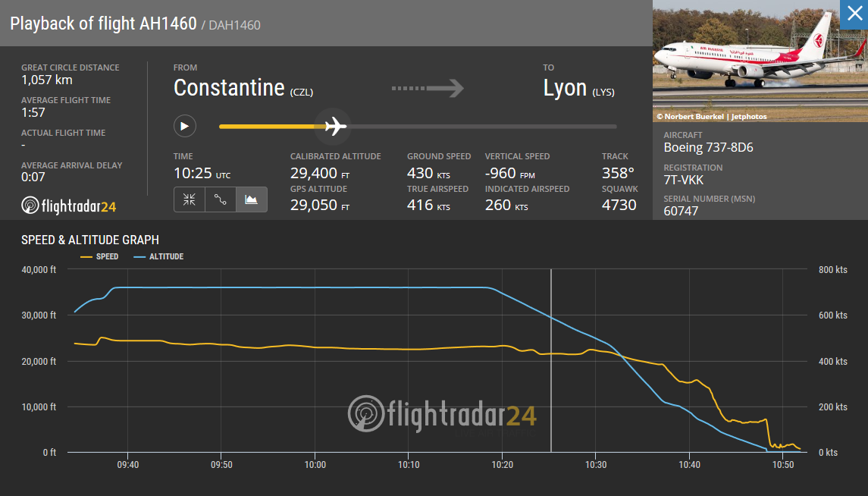
Task: Click the Flightradar24 watermark on the graph
Action: pos(443,413)
